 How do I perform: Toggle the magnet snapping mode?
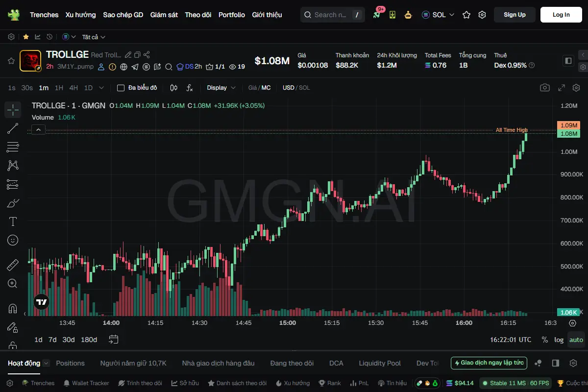[x=13, y=309]
